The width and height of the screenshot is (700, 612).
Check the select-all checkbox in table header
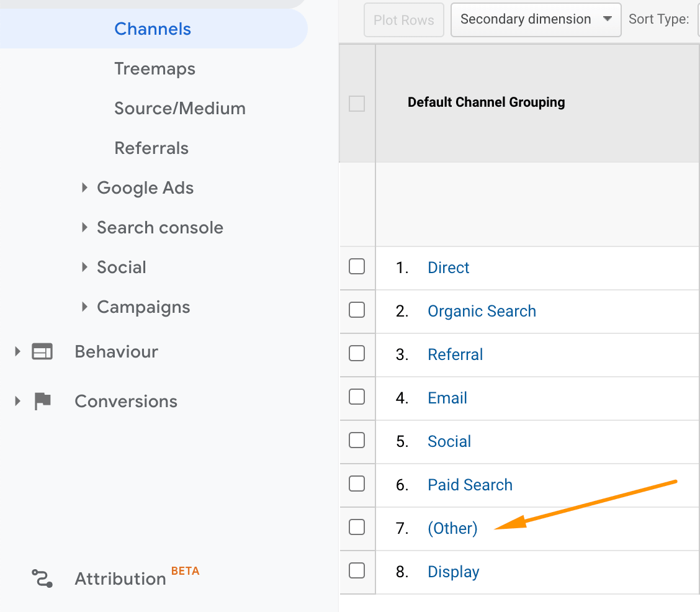click(x=357, y=104)
